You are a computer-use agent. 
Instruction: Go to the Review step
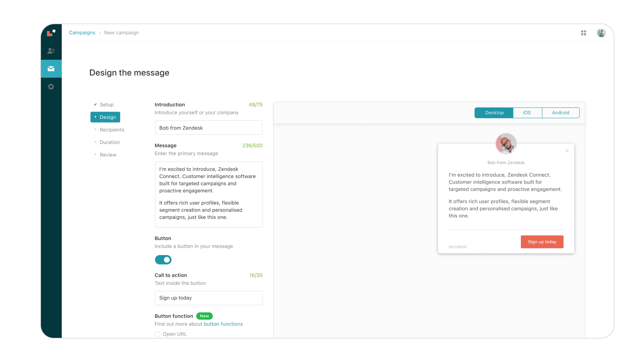click(x=108, y=155)
